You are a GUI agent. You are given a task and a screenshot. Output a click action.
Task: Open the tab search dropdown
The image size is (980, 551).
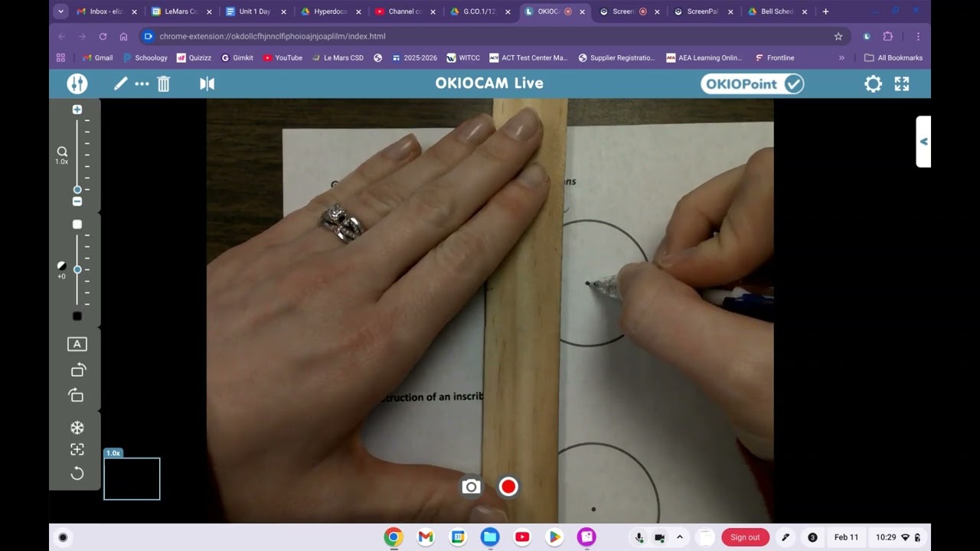point(62,11)
